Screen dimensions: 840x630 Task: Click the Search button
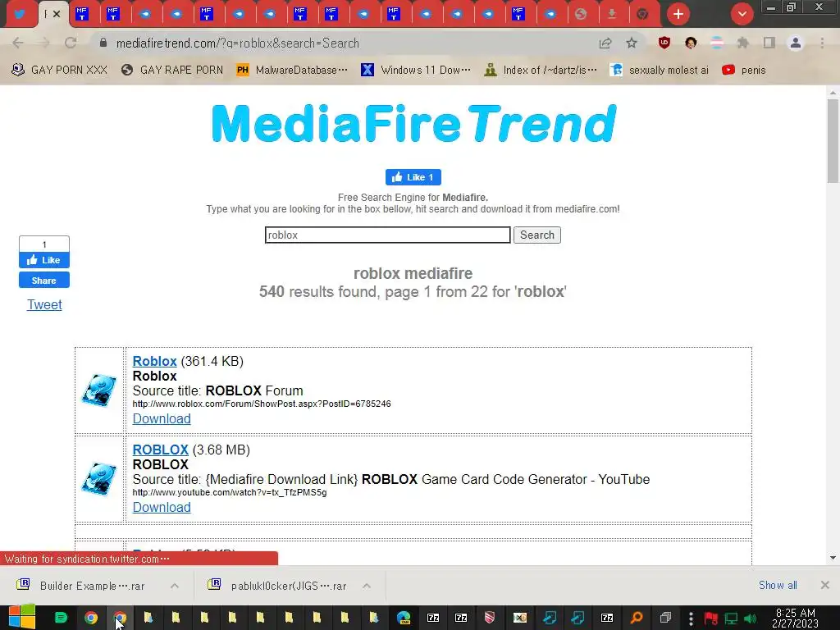pos(536,235)
